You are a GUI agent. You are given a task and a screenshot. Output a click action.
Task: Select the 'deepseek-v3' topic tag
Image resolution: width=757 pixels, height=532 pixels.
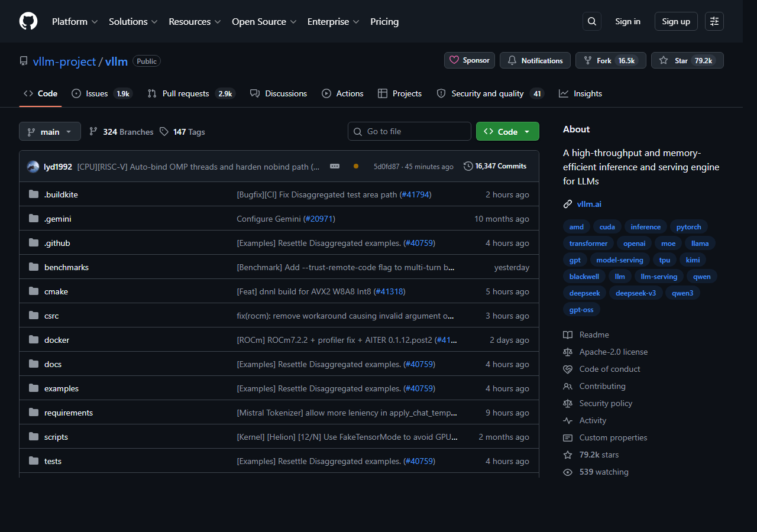[636, 293]
